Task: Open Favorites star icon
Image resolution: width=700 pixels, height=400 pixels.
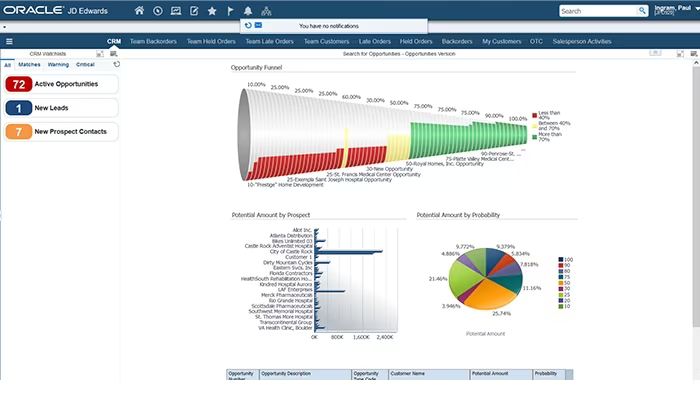Action: click(212, 11)
